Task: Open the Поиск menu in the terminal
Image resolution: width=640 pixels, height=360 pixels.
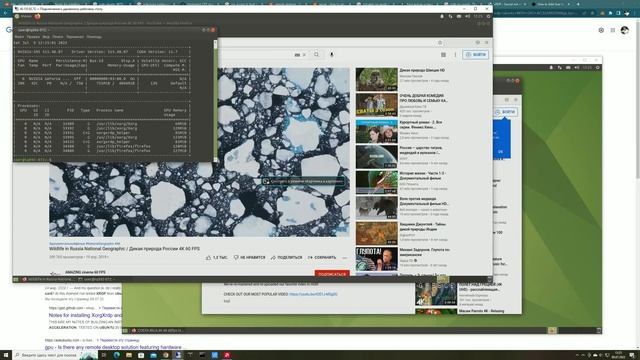Action: 58,37
